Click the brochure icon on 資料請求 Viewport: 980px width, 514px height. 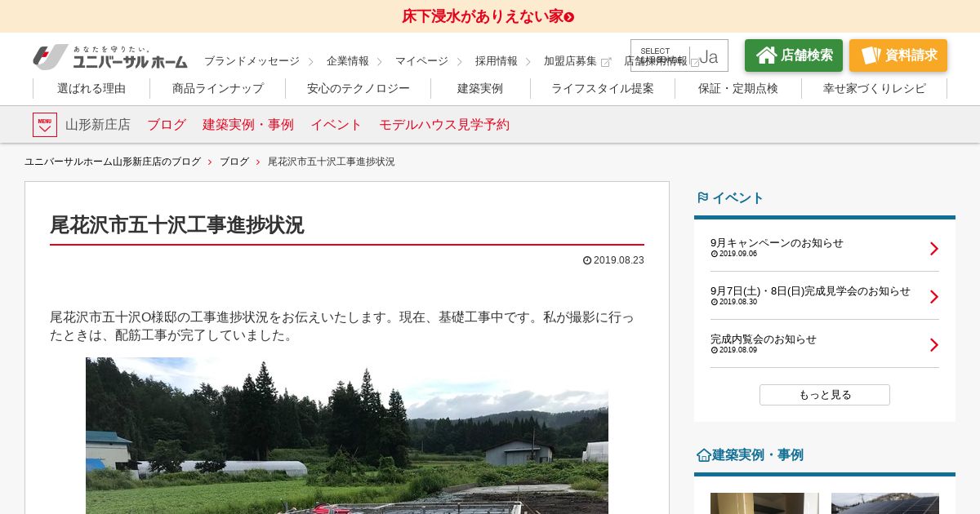tap(871, 55)
